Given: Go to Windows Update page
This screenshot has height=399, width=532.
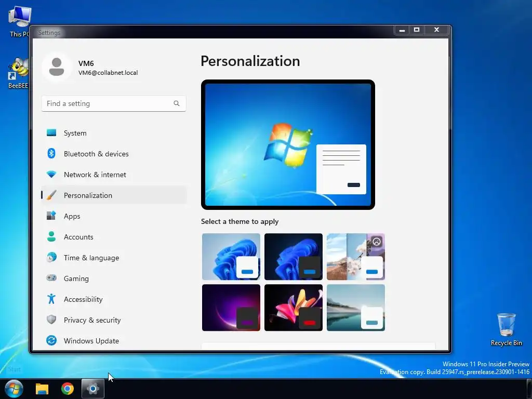Looking at the screenshot, I should 114,341.
